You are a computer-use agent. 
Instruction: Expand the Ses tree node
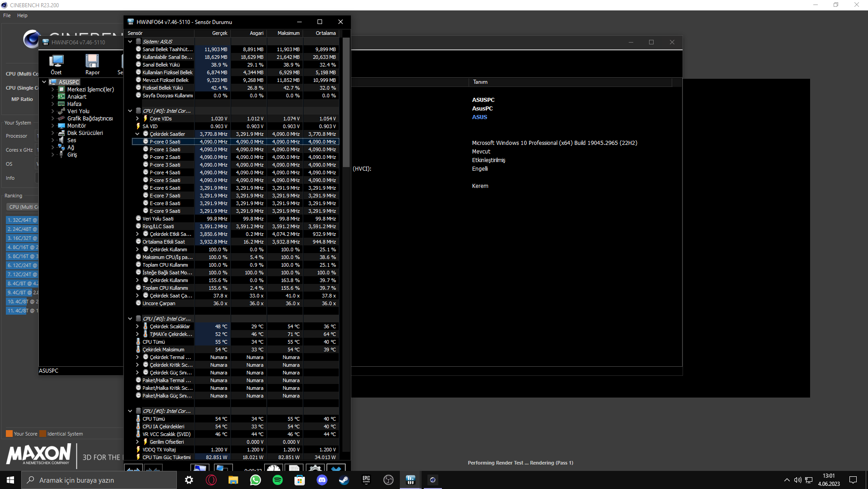point(53,140)
